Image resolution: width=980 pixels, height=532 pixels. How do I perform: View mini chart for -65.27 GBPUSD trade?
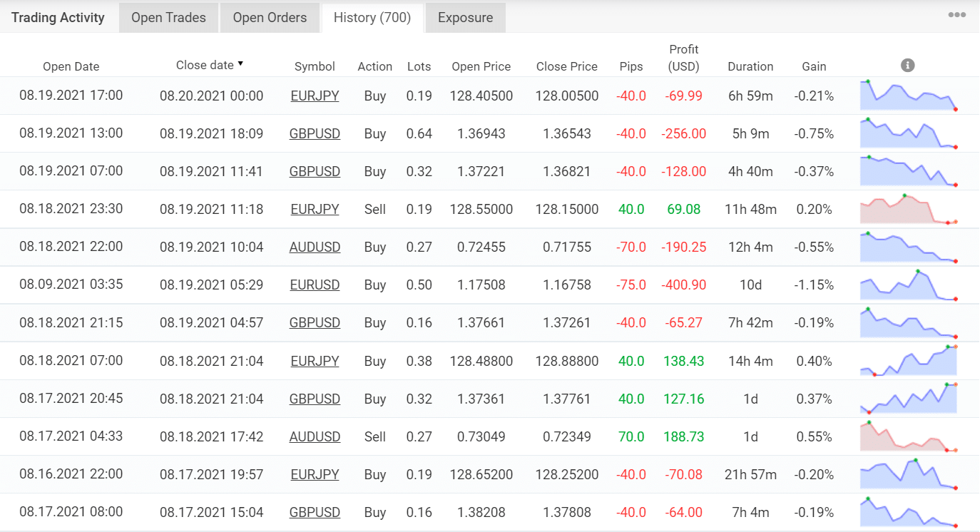click(x=908, y=322)
